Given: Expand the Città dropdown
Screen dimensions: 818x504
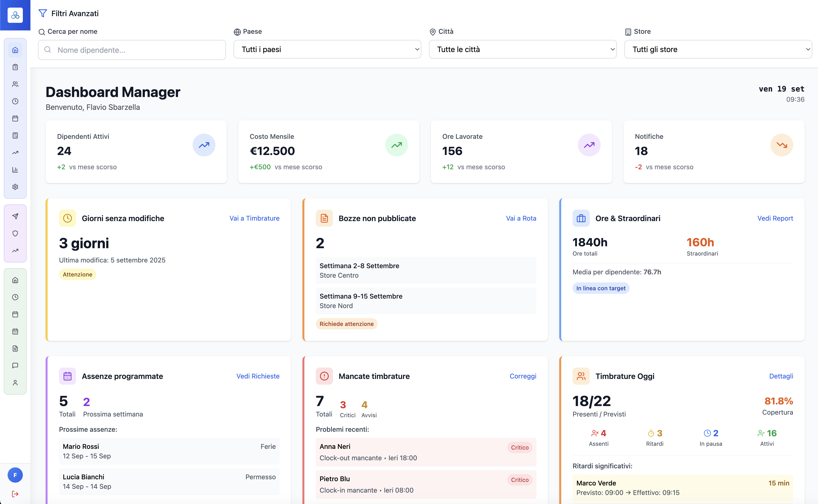Looking at the screenshot, I should [522, 49].
